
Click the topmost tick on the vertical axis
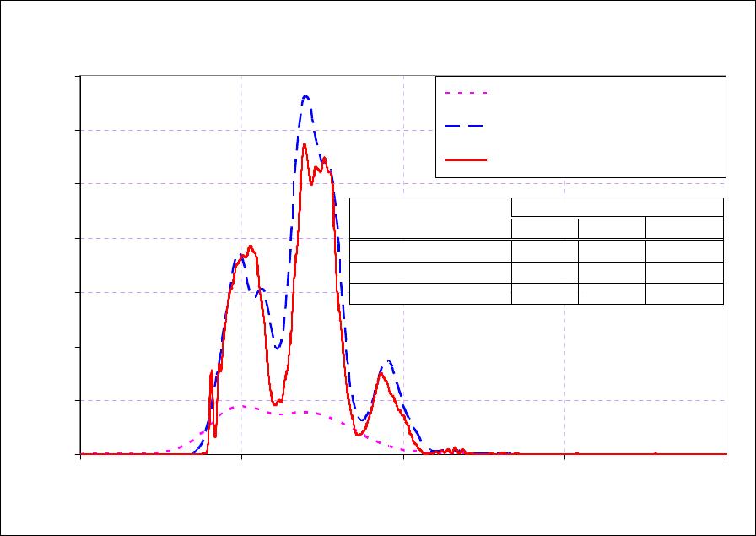(79, 77)
